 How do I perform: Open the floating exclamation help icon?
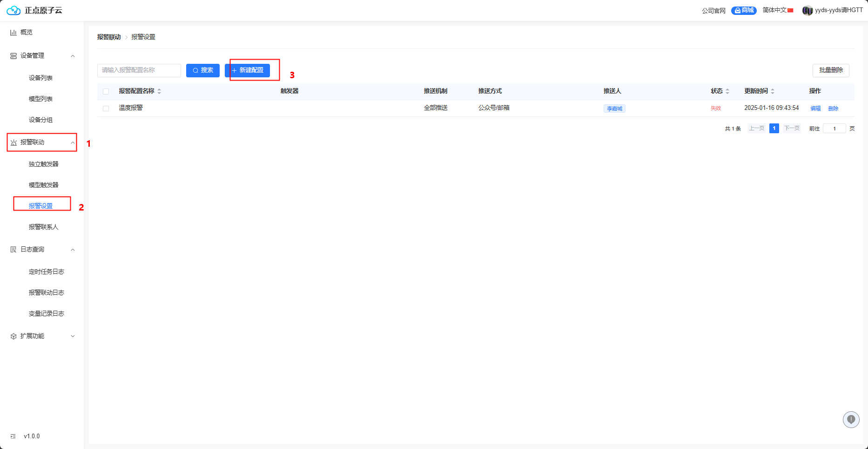coord(851,419)
